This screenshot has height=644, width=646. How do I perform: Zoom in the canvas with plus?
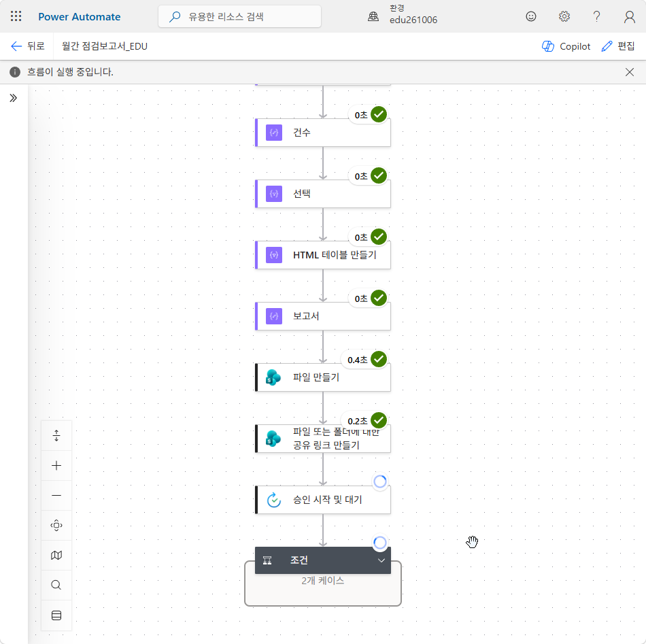pyautogui.click(x=56, y=466)
